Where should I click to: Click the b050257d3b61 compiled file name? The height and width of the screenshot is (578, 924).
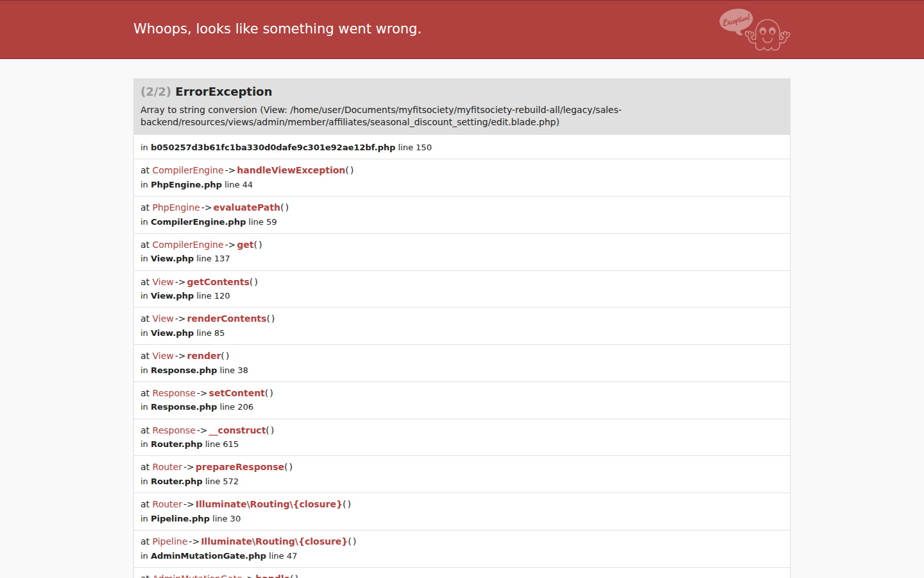tap(273, 148)
